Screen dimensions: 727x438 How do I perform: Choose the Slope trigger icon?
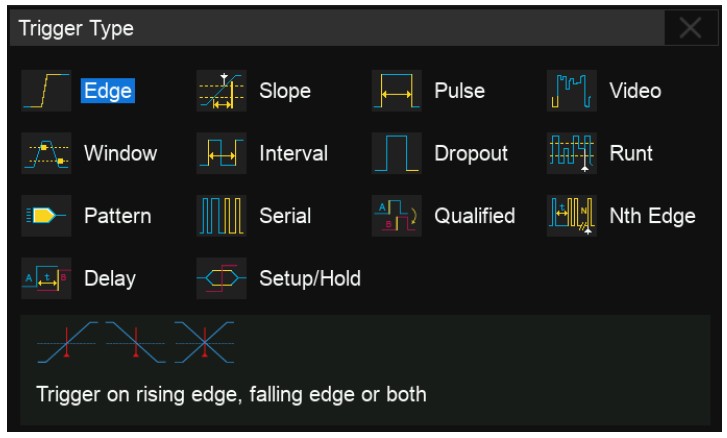click(219, 91)
